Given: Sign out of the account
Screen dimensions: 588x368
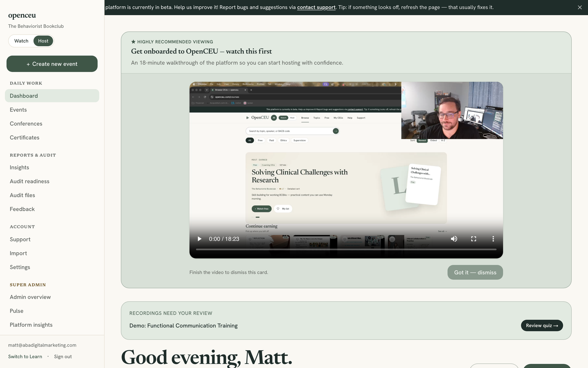Looking at the screenshot, I should (x=63, y=357).
